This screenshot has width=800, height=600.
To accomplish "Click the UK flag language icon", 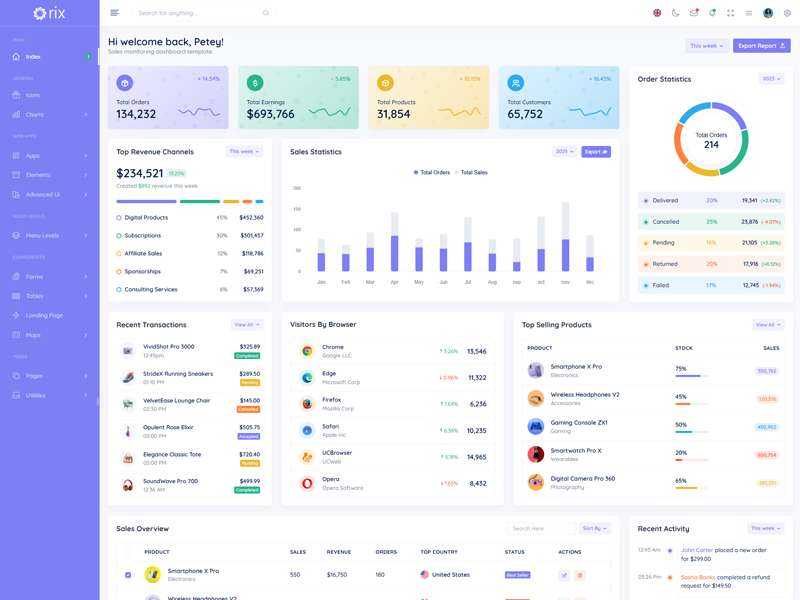I will 657,13.
